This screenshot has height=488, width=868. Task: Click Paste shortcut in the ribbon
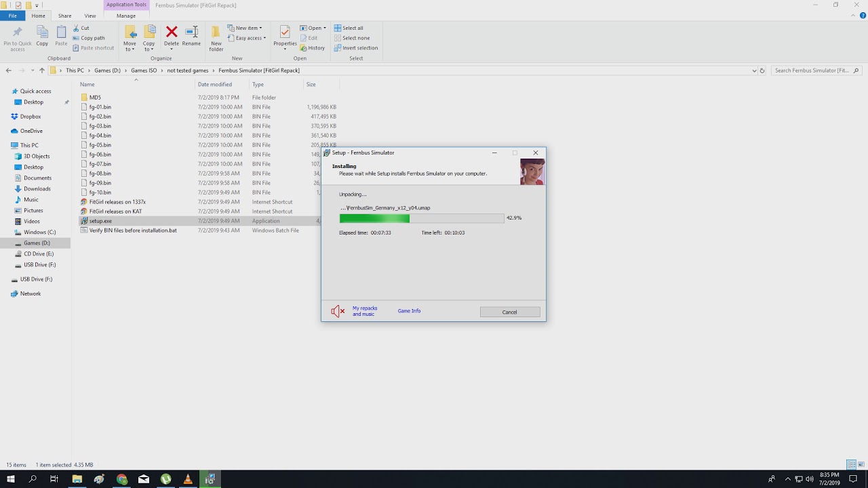click(x=93, y=48)
